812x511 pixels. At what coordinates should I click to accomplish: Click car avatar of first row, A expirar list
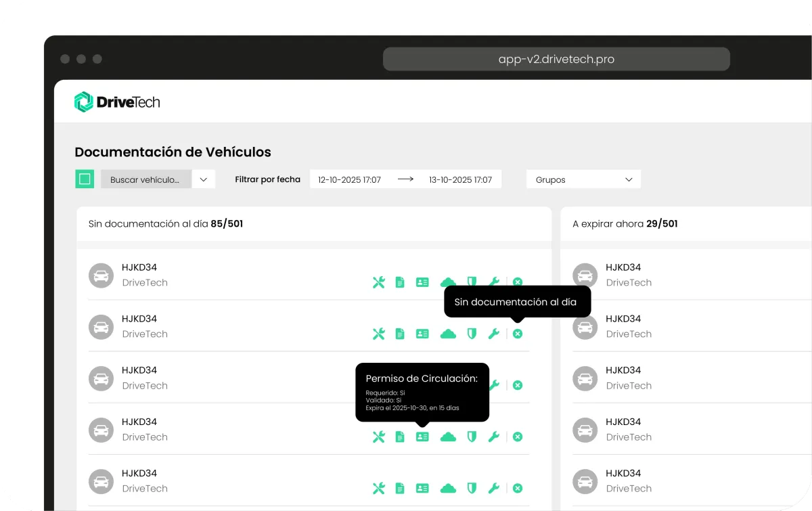pyautogui.click(x=585, y=275)
